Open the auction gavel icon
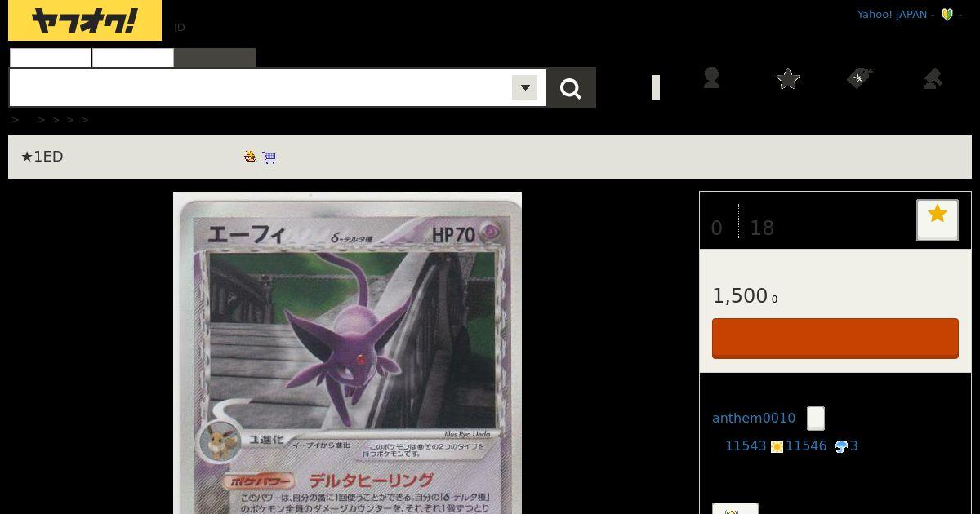 click(x=933, y=78)
